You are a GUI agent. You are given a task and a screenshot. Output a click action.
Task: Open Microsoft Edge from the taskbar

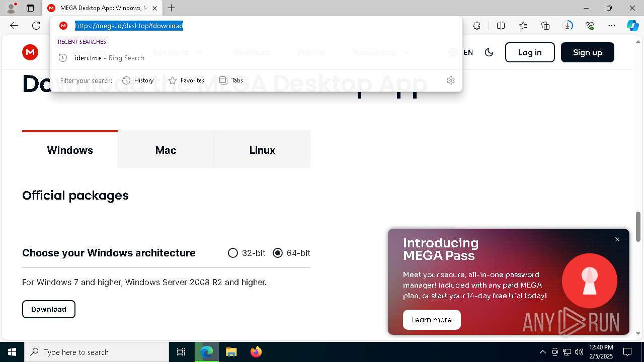click(x=207, y=352)
